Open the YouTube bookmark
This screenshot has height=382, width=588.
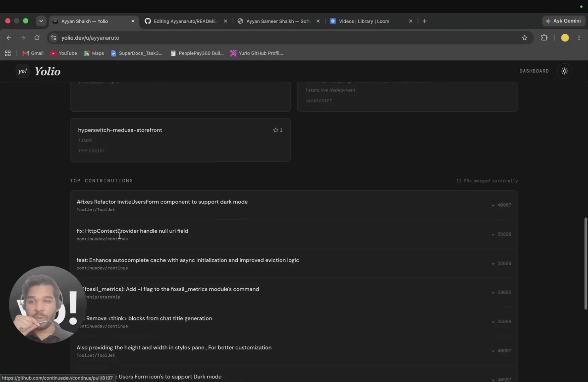pyautogui.click(x=64, y=53)
